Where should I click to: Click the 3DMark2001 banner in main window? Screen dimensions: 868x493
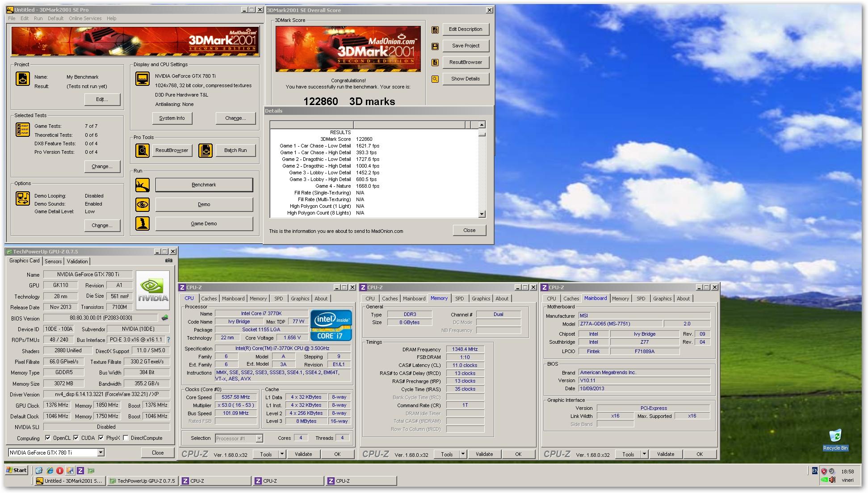(x=135, y=42)
